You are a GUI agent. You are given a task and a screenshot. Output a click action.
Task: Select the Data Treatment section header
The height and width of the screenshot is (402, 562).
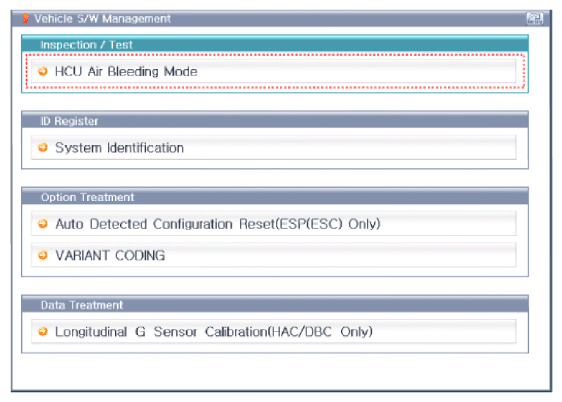[275, 305]
